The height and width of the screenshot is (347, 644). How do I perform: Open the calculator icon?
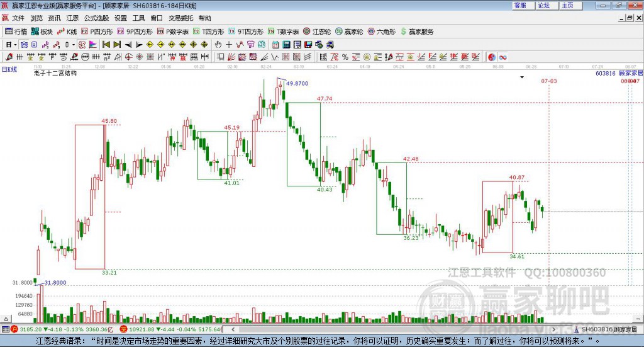[287, 45]
